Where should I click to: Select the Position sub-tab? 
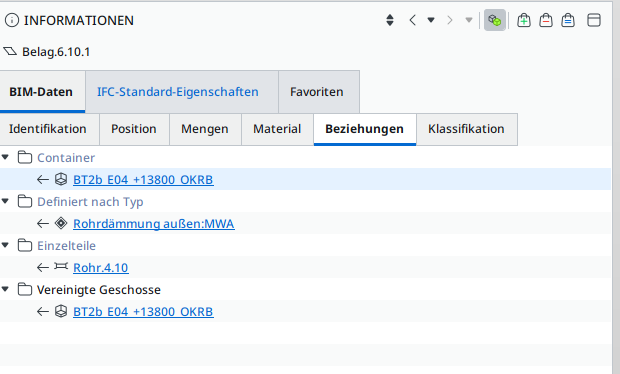134,129
